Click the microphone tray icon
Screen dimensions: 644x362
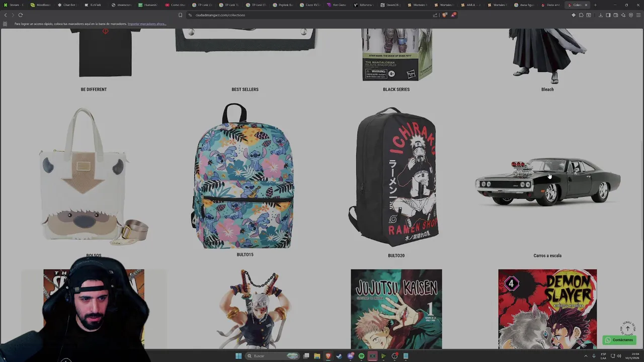(x=594, y=356)
